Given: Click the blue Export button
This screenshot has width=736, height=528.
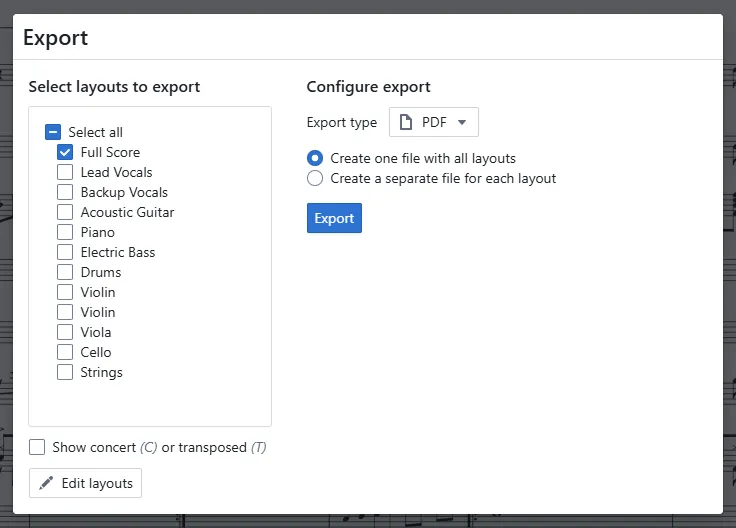Looking at the screenshot, I should coord(334,218).
